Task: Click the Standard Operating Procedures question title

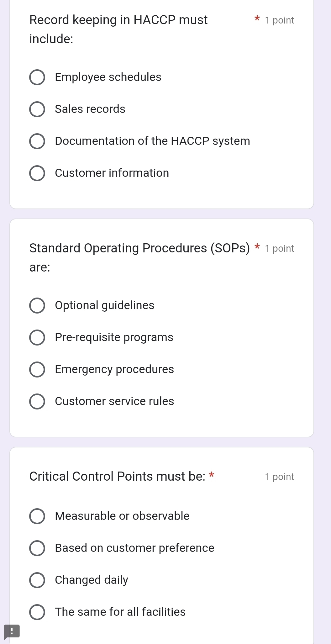Action: click(x=139, y=257)
